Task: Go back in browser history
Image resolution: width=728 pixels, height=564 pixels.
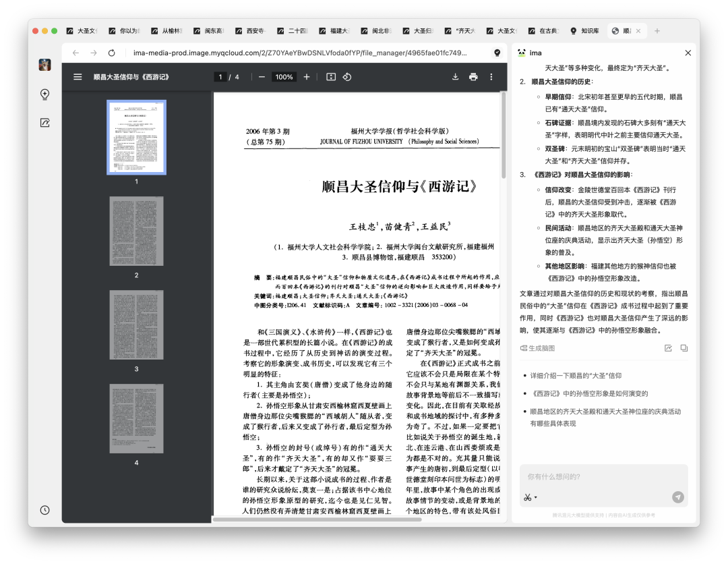Action: [75, 53]
